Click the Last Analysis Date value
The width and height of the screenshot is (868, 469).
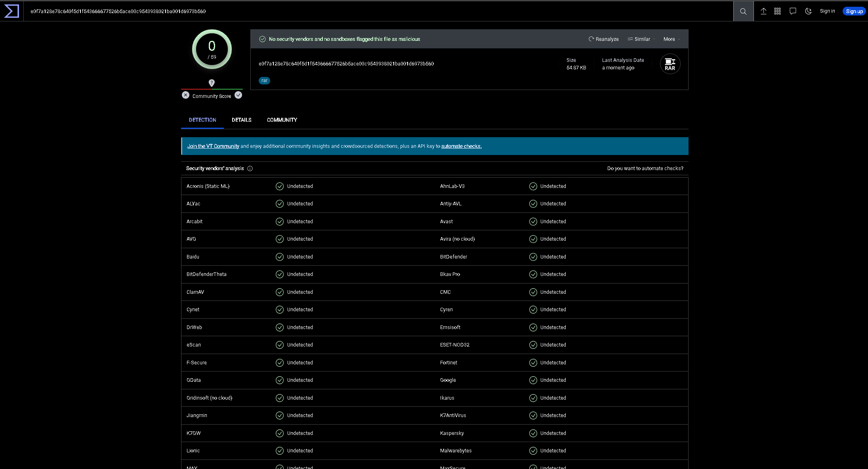coord(618,68)
